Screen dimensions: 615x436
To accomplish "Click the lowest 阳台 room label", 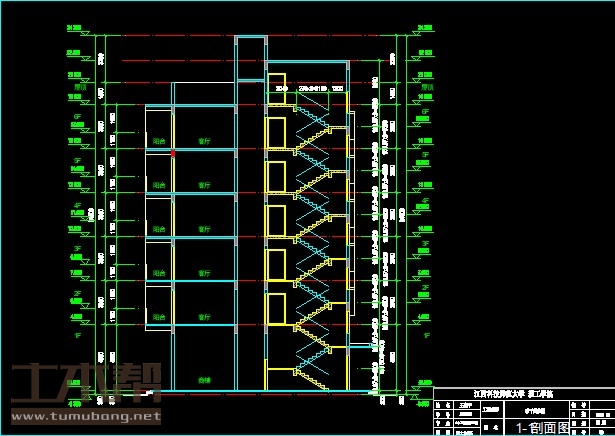I will 158,318.
